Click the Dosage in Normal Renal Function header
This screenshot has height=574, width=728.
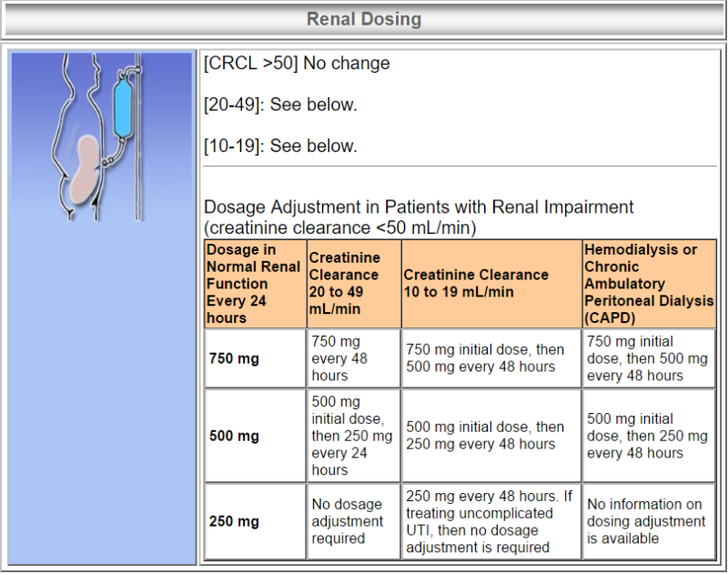pos(254,282)
